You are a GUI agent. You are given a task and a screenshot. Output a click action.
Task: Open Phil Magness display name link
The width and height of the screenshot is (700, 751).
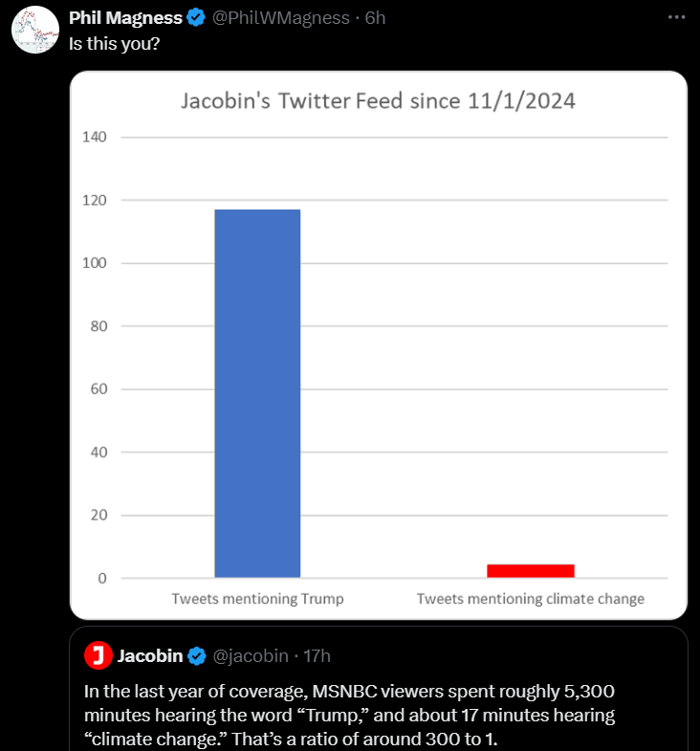[125, 18]
